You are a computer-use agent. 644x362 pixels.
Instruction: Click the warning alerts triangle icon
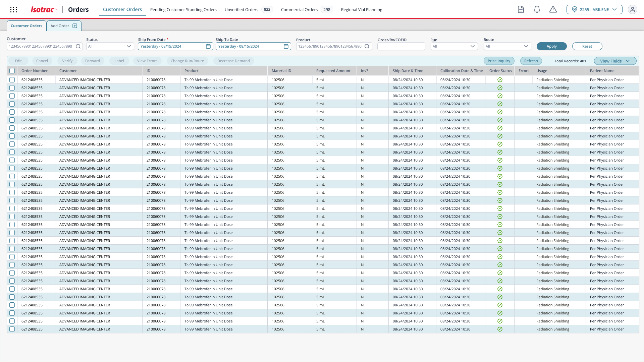click(553, 9)
